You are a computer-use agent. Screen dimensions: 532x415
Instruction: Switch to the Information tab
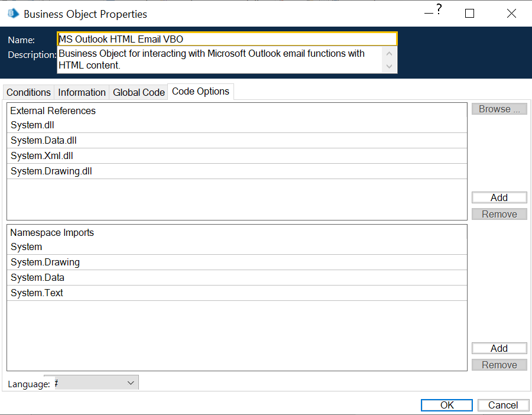point(82,92)
